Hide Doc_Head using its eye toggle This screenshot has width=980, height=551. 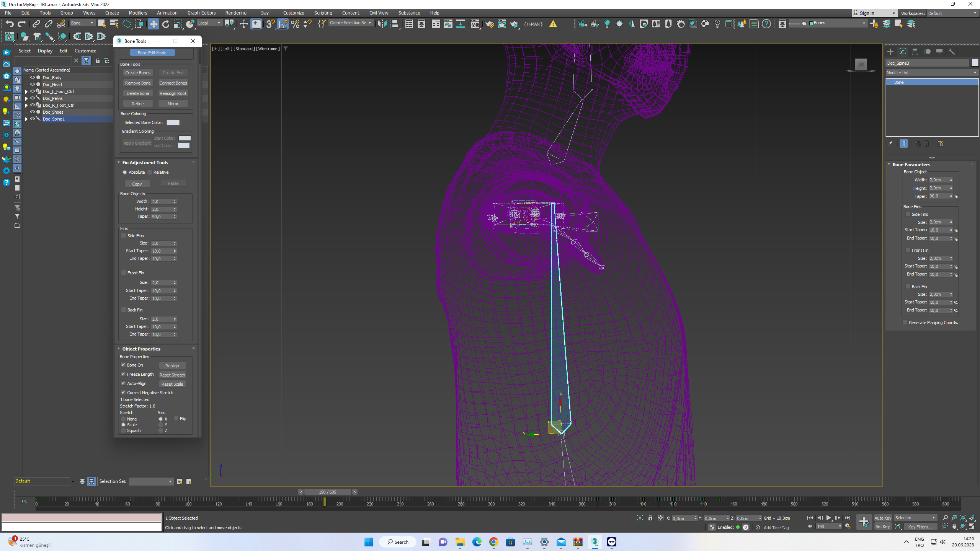pyautogui.click(x=32, y=84)
